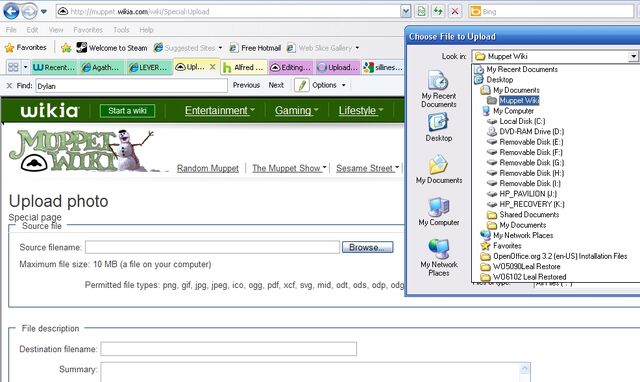Open the Edit menu
Image resolution: width=640 pixels, height=382 pixels.
tap(32, 30)
